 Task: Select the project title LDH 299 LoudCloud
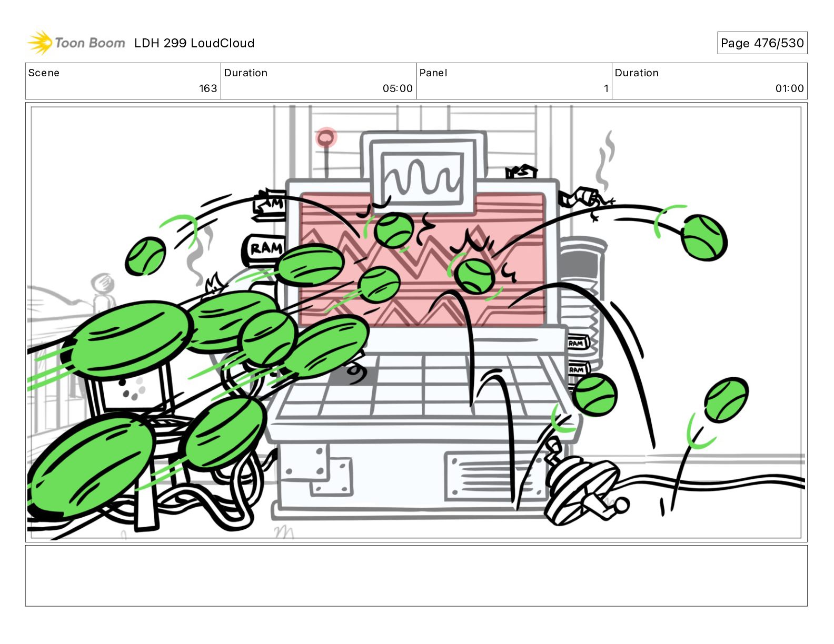tap(194, 43)
